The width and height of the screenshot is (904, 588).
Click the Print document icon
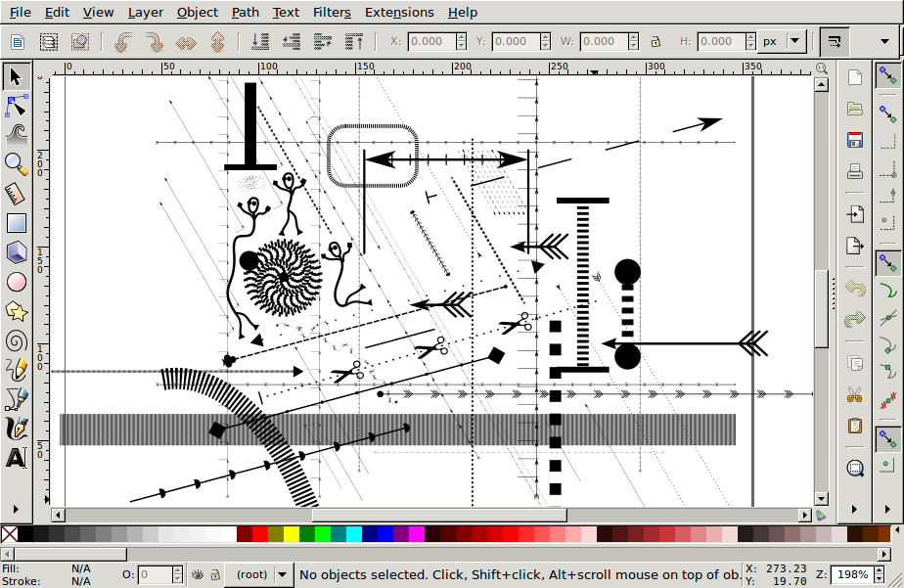click(855, 171)
